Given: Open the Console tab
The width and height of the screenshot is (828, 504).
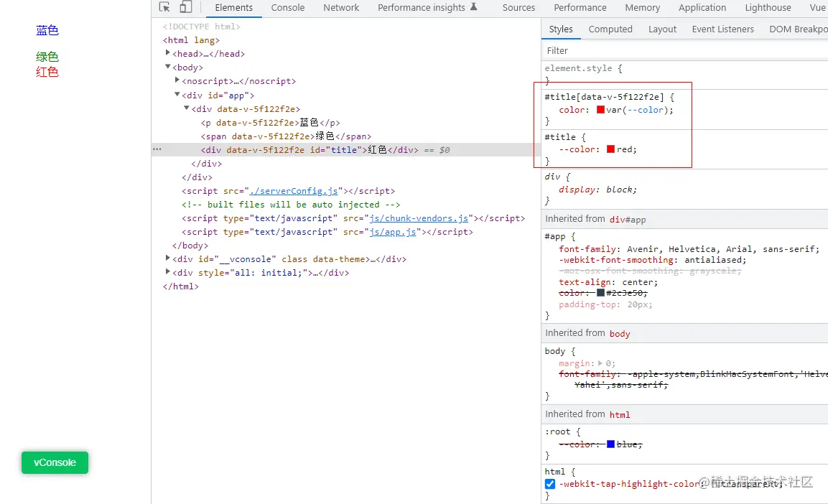Looking at the screenshot, I should click(x=288, y=8).
